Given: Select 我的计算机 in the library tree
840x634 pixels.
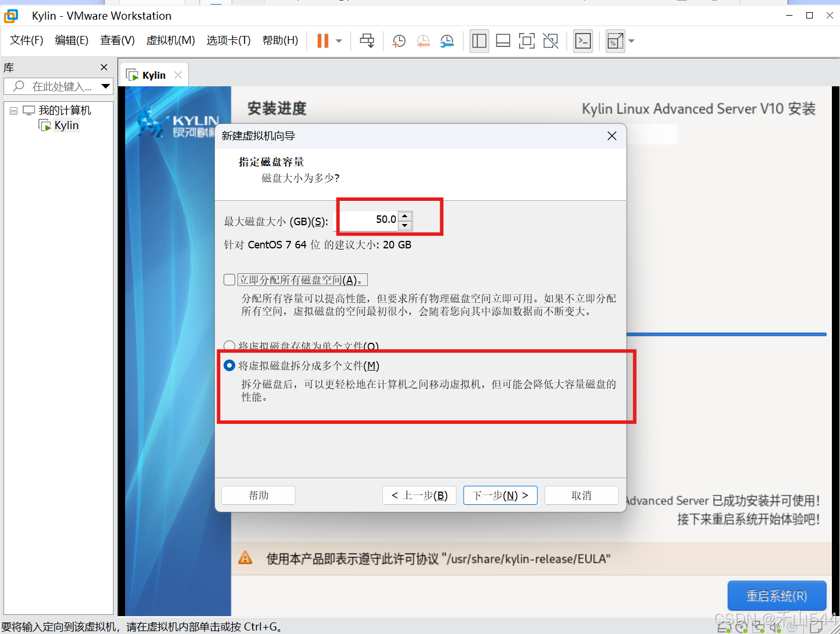Looking at the screenshot, I should [x=65, y=111].
